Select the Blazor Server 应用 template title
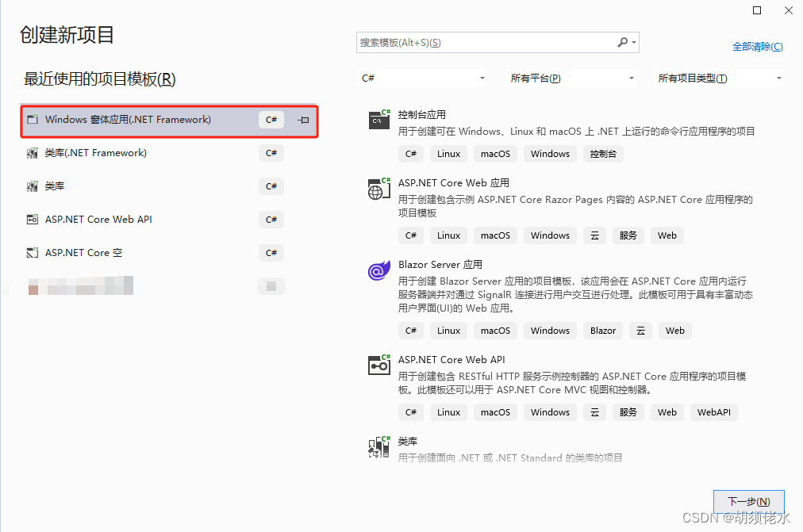Screen dimensions: 803x532 440,265
